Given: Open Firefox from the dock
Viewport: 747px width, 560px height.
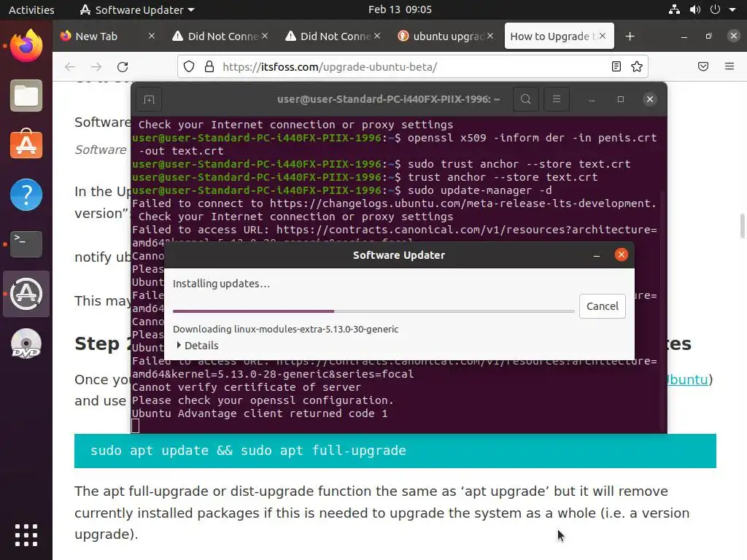Looking at the screenshot, I should [26, 46].
